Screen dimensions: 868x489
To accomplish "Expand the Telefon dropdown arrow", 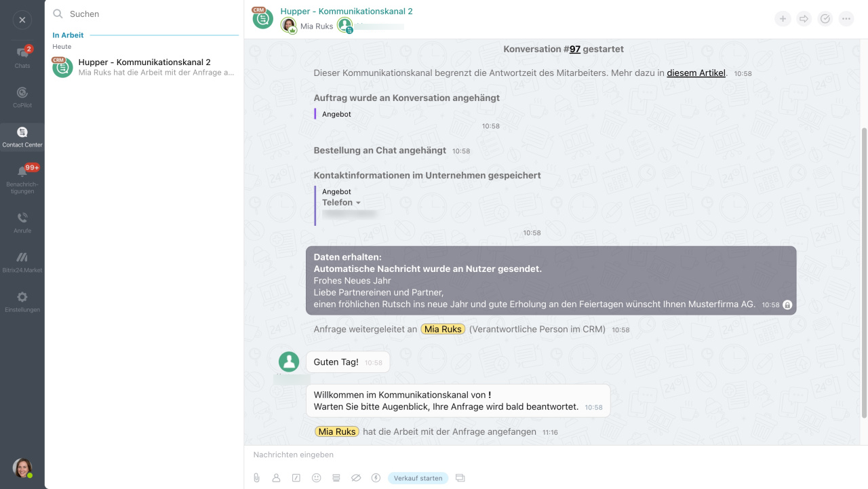I will tap(358, 203).
